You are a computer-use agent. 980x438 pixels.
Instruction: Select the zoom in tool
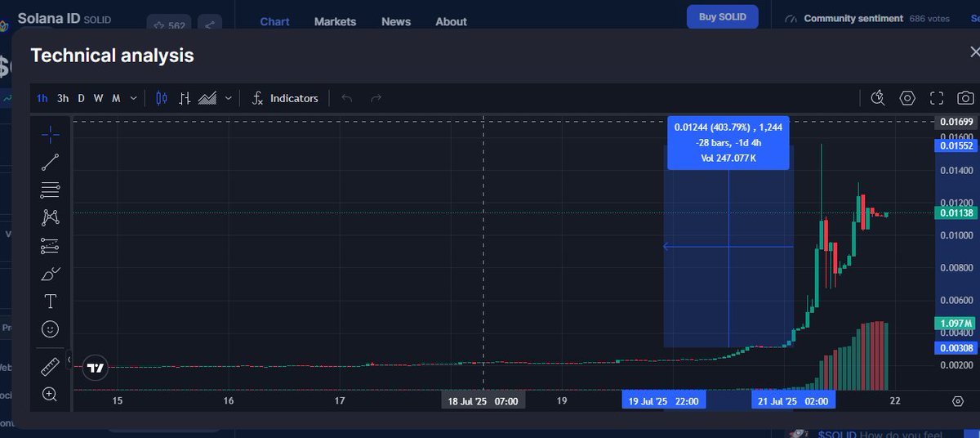50,394
